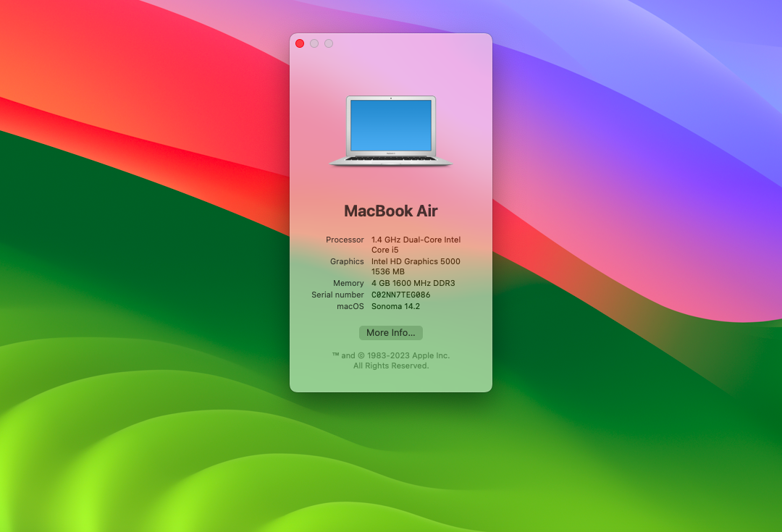This screenshot has width=782, height=532.
Task: Click the 1983-2023 Apple Inc. copyright text
Action: 390,355
